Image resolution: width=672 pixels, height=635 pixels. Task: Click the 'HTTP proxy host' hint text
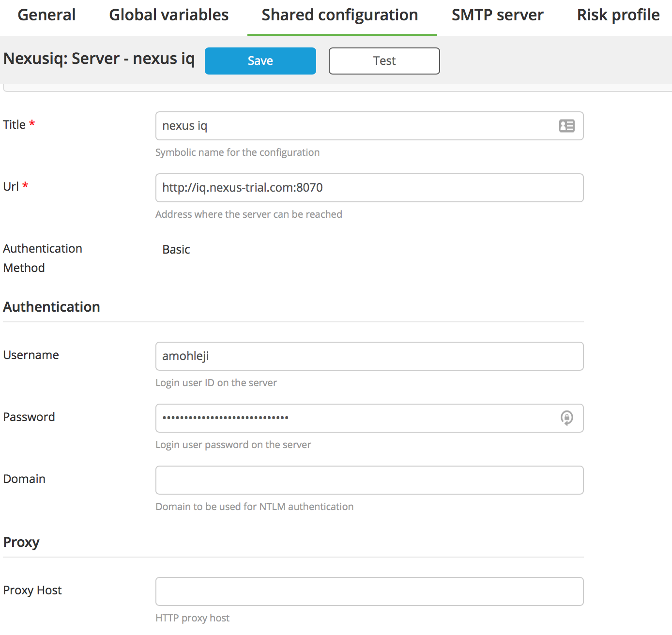(x=192, y=618)
